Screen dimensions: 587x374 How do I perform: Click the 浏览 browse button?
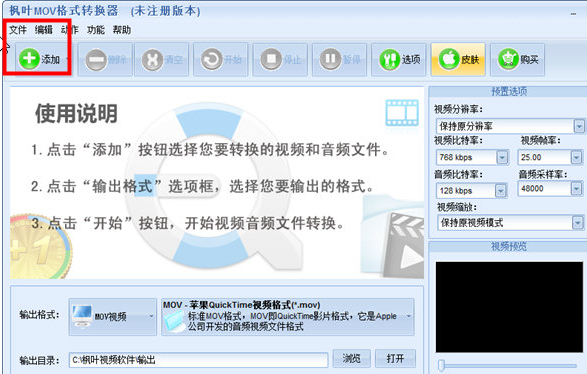(352, 359)
